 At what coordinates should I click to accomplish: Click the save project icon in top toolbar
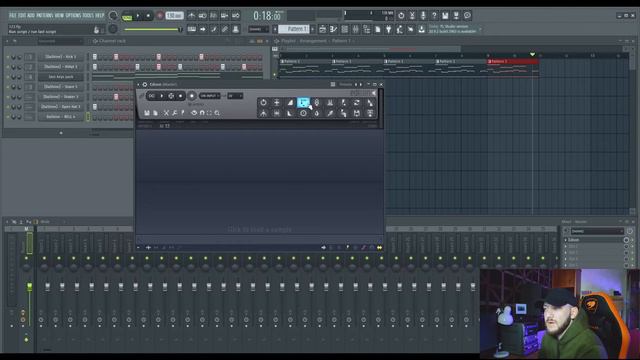[445, 16]
